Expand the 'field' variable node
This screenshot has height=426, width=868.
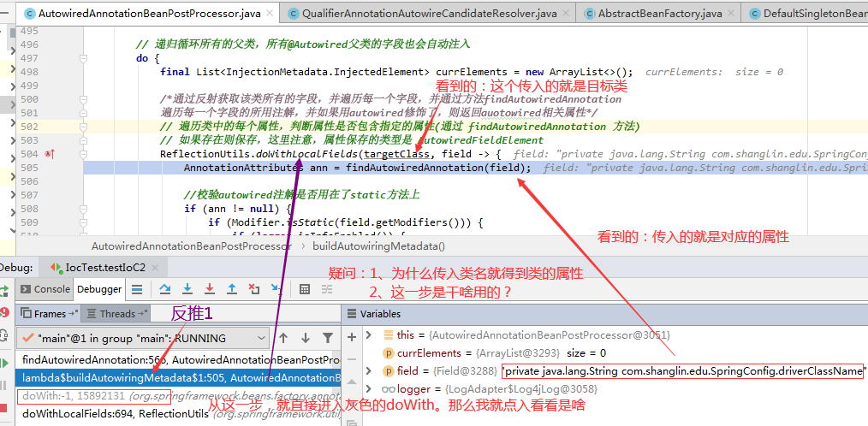[369, 370]
